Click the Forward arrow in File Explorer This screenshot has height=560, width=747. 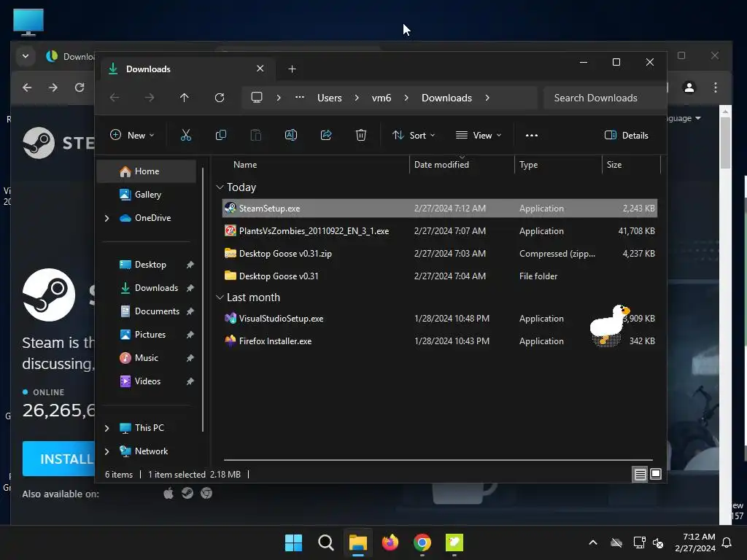[x=150, y=98]
